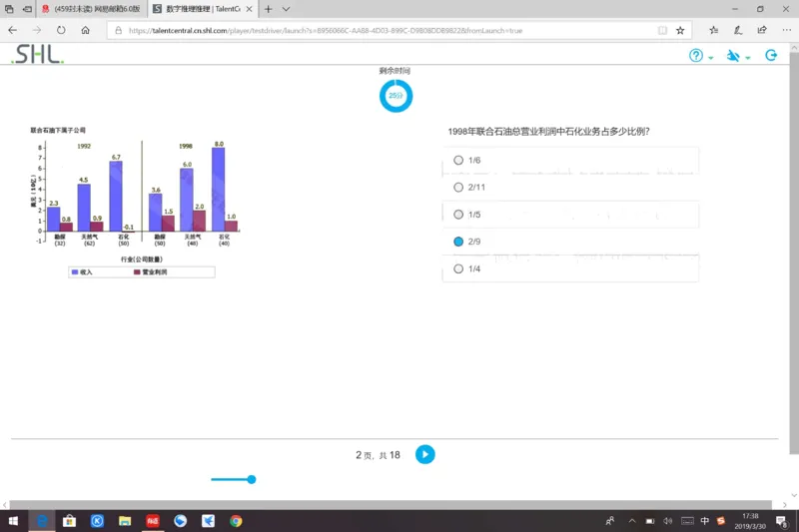Open the browser home page
799x532 pixels.
pos(86,31)
